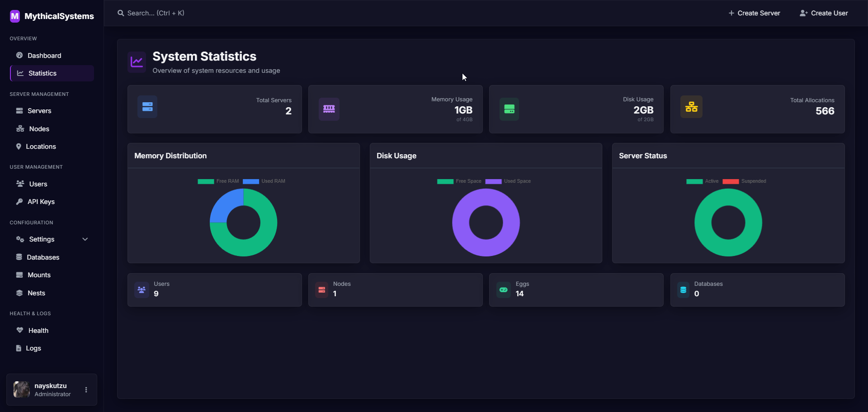868x412 pixels.
Task: Click the Locations pin icon in sidebar
Action: (19, 147)
